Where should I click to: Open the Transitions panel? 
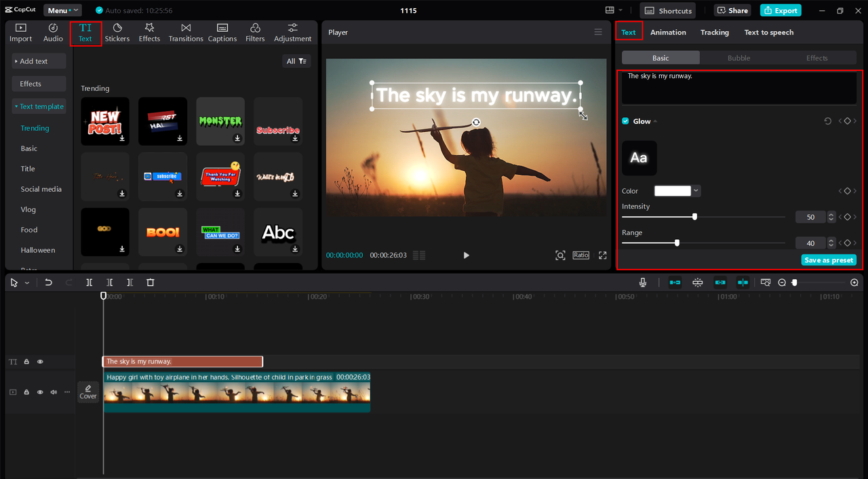click(x=186, y=33)
